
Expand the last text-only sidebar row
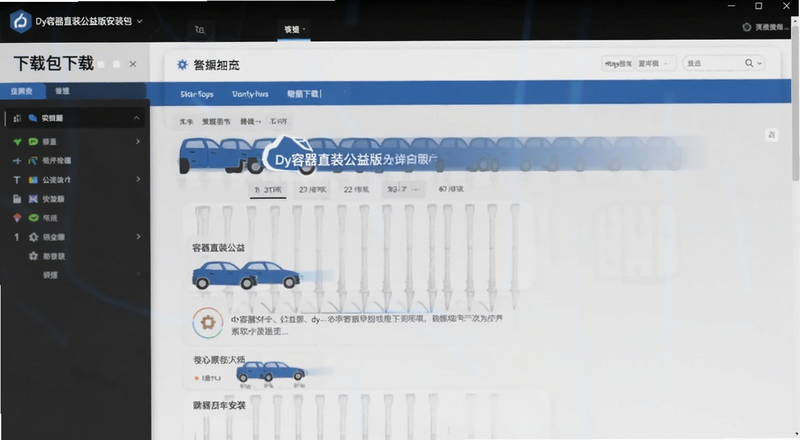click(138, 275)
